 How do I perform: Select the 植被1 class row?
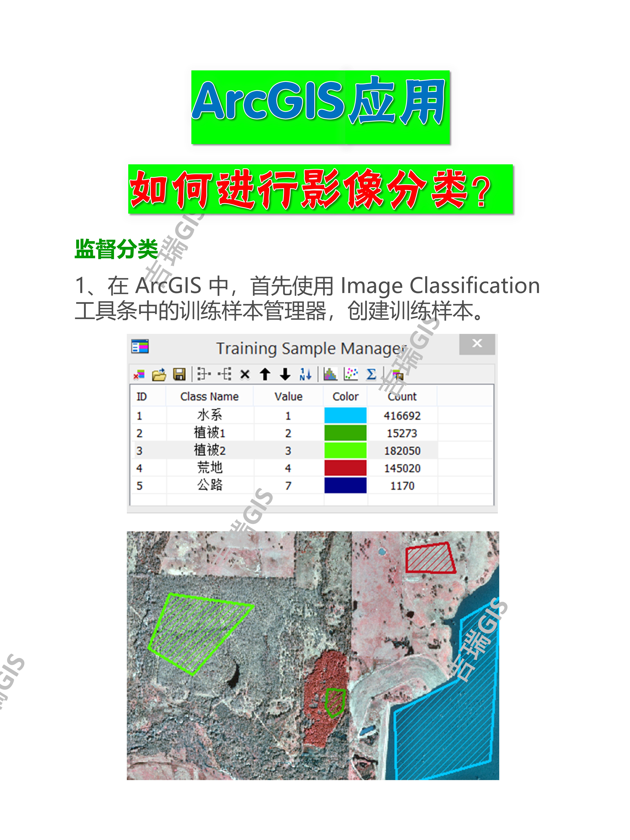tap(209, 433)
